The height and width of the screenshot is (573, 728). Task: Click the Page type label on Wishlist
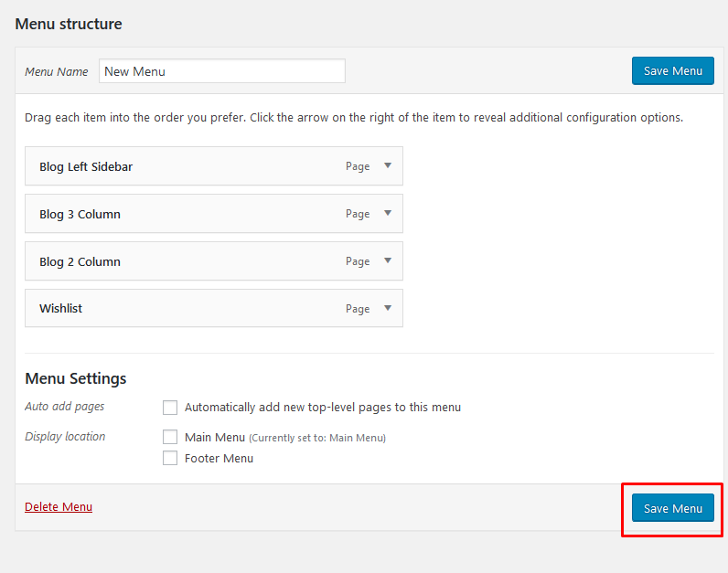358,309
